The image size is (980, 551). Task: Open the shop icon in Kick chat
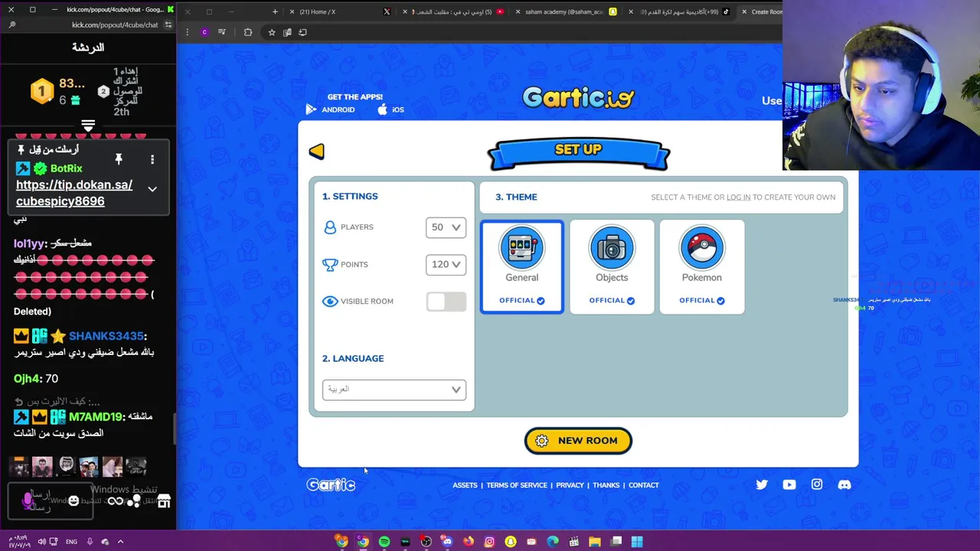tap(164, 500)
